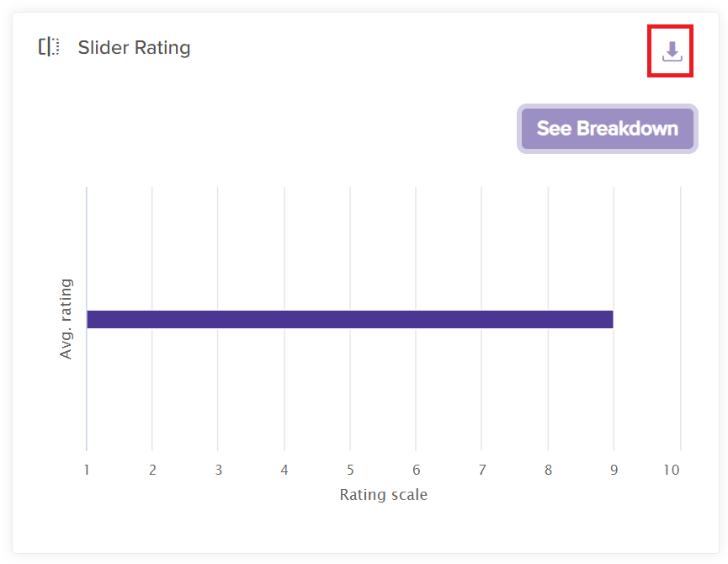Select the 1 tick label on rating scale
Screen dimensions: 728x564
tap(87, 470)
